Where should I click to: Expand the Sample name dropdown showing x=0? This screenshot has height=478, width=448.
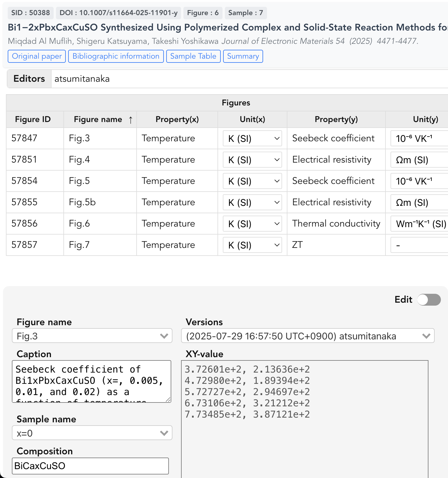click(x=92, y=433)
